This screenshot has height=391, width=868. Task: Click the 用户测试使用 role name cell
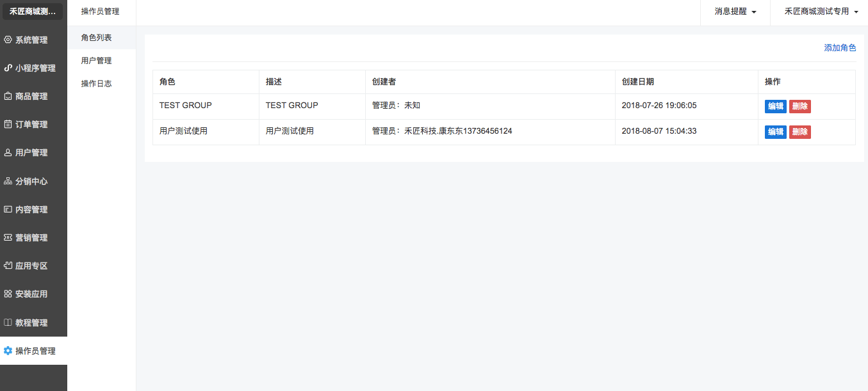(183, 131)
